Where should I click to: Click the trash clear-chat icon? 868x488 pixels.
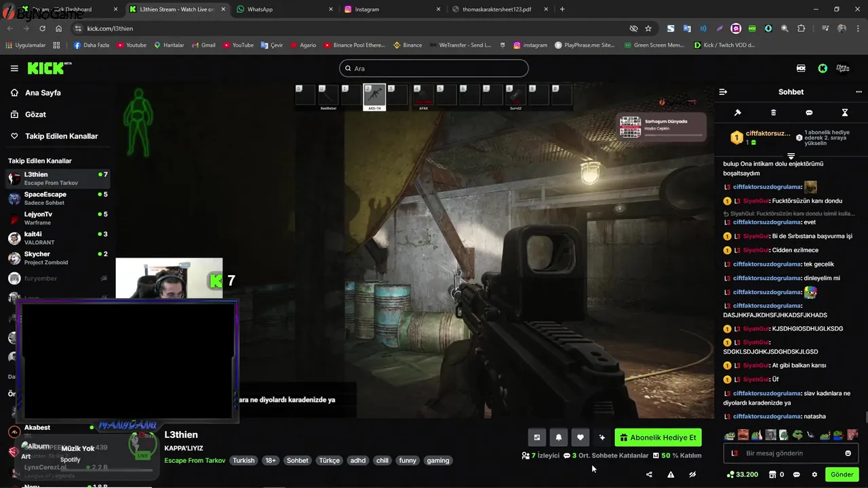click(774, 113)
